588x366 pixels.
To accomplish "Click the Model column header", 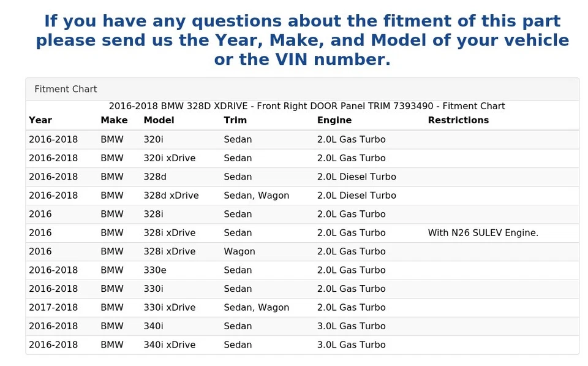I will pos(159,120).
